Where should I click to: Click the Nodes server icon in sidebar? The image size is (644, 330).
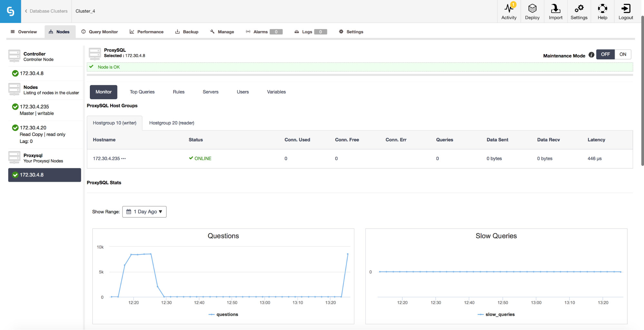(14, 90)
